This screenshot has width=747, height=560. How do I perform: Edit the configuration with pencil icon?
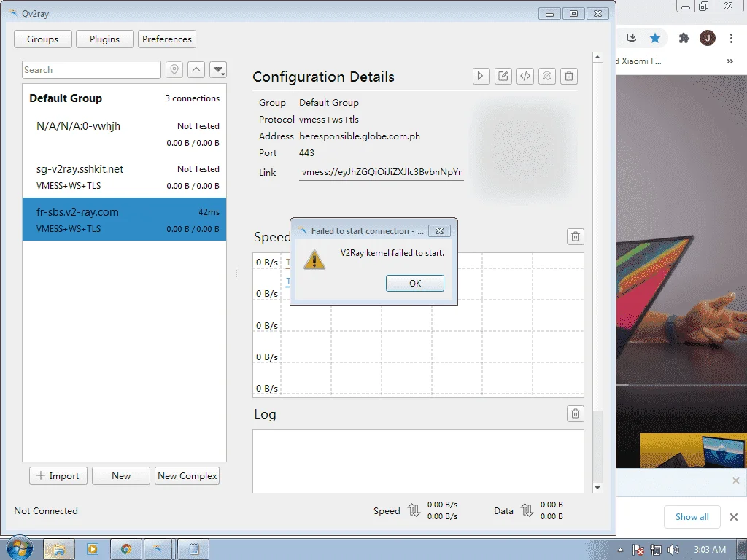click(503, 76)
